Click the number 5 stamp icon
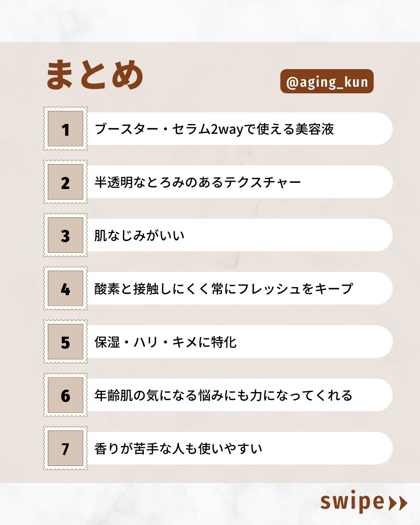 [x=65, y=342]
